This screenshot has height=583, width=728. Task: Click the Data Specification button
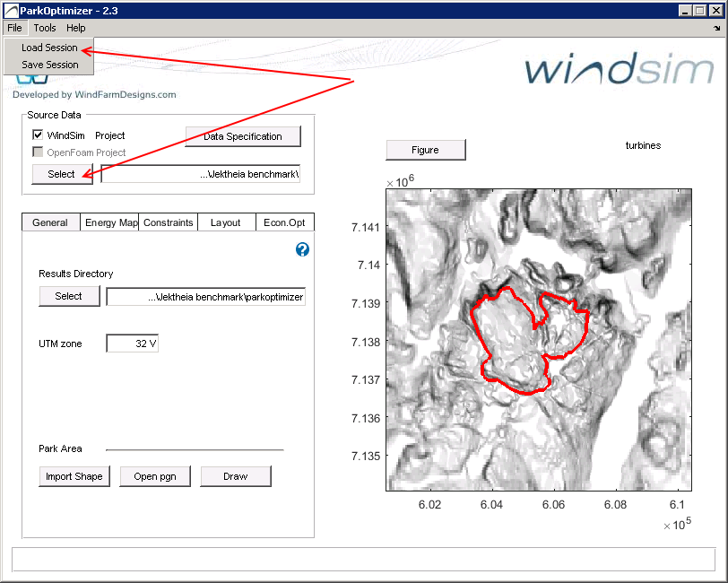click(x=243, y=136)
